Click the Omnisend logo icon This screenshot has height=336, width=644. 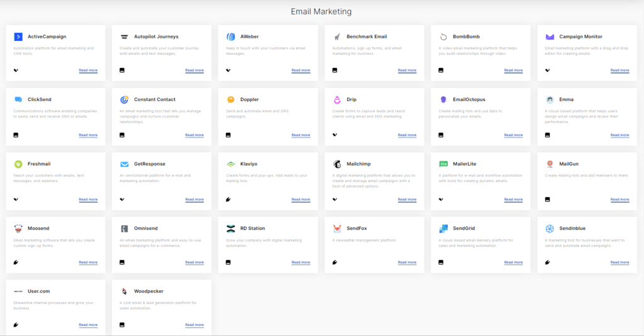pyautogui.click(x=125, y=229)
